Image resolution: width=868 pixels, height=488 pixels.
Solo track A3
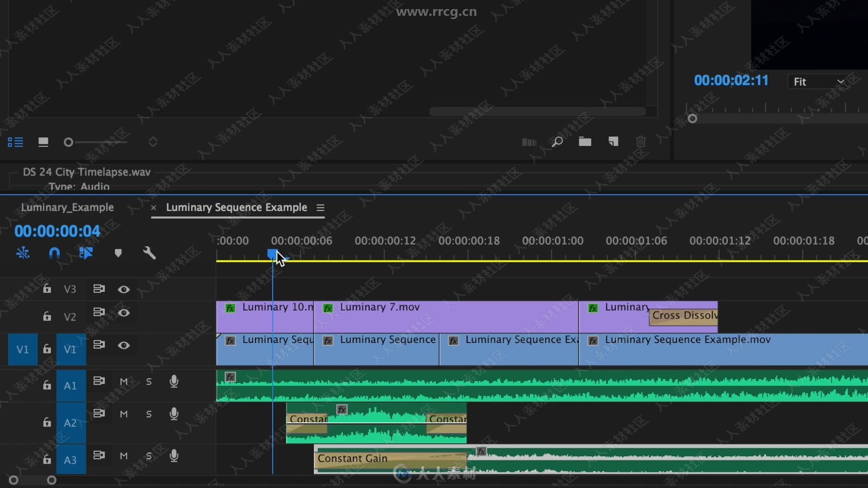pyautogui.click(x=149, y=456)
